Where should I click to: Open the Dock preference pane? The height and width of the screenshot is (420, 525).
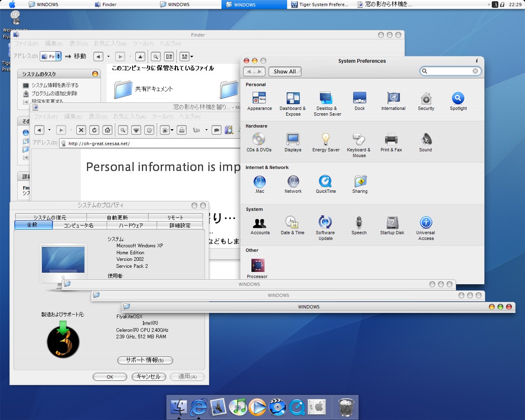tap(360, 101)
